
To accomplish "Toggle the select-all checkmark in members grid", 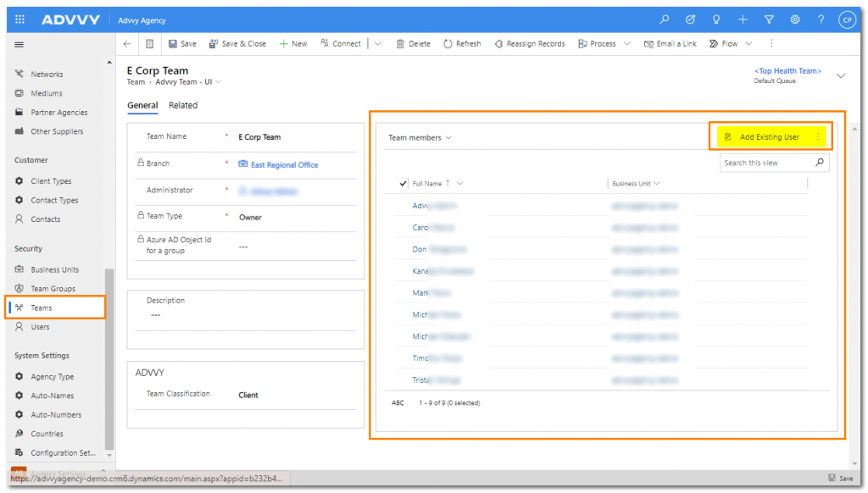I will point(403,183).
